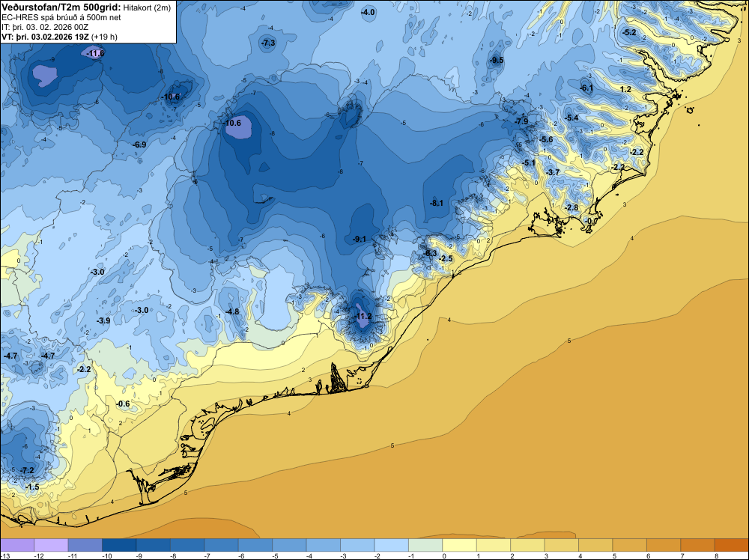
Task: Click the '(+19 h)' forecast offset text
Action: pos(104,36)
